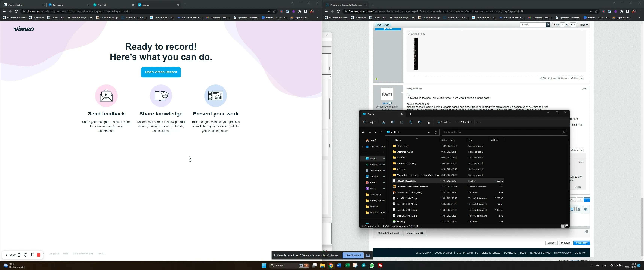Open text formatting A icon in editor

pyautogui.click(x=579, y=209)
